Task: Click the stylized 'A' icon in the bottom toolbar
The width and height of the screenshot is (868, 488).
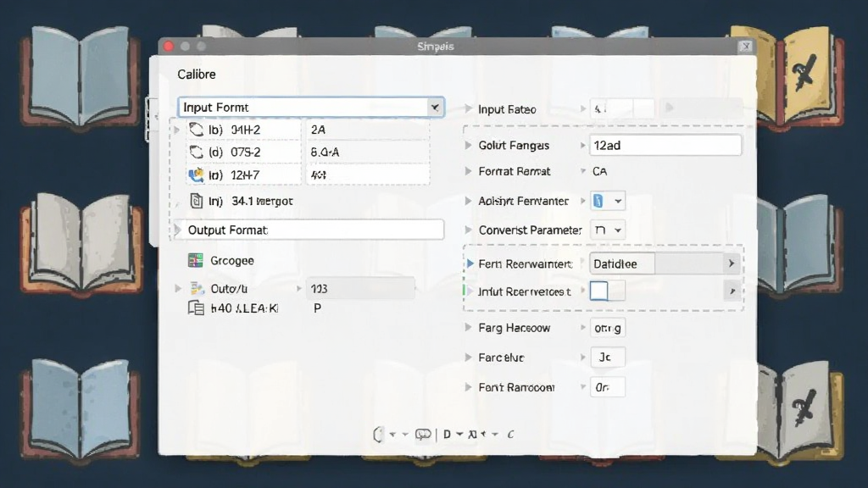Action: [472, 435]
